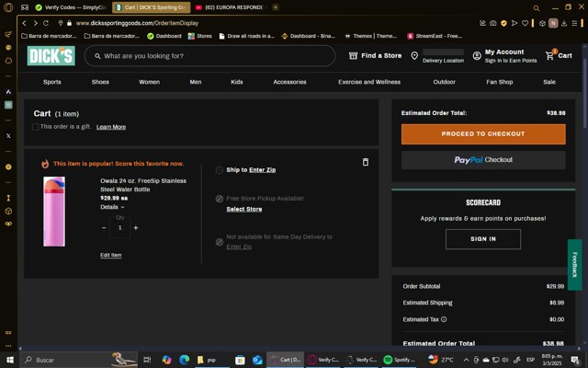Open the Men menu
This screenshot has width=588, height=368.
click(196, 82)
